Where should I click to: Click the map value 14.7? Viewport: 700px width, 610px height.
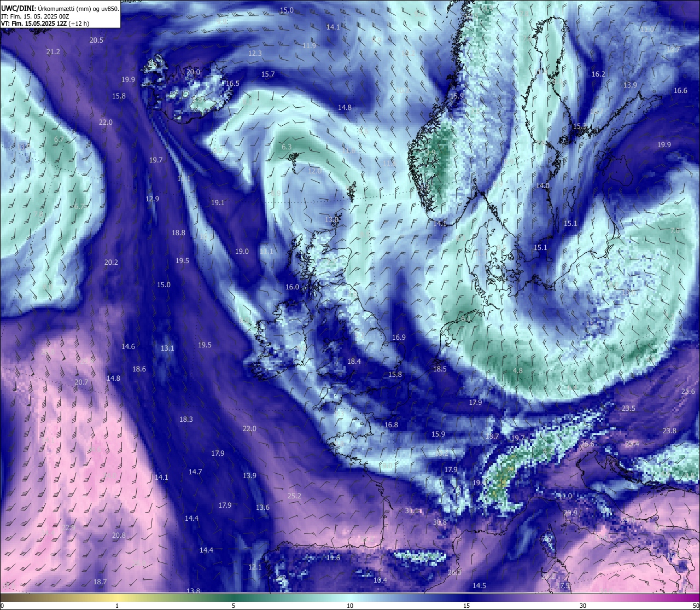(195, 472)
